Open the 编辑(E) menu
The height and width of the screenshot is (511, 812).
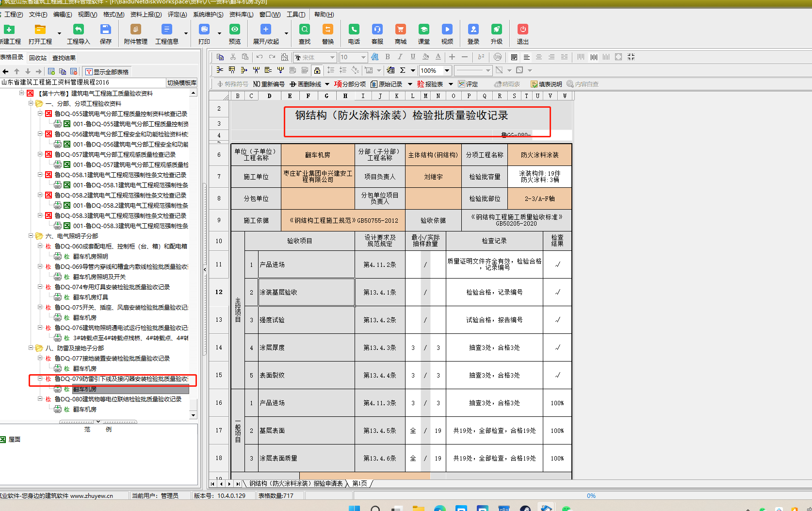pyautogui.click(x=63, y=15)
